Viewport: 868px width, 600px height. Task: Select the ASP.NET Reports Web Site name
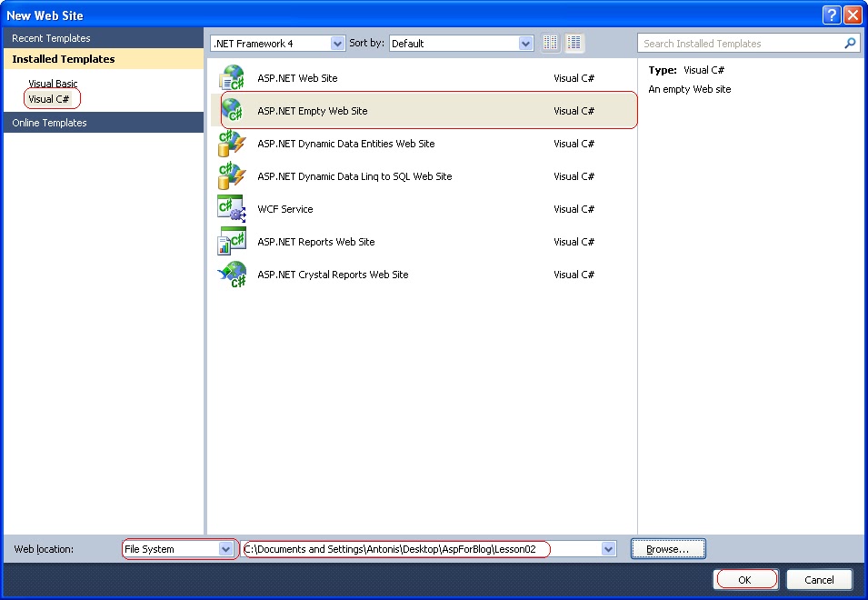click(316, 241)
